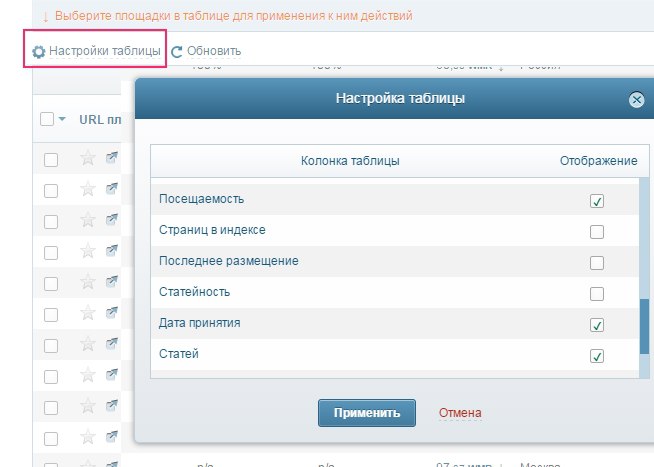
Task: Click the first data row's favorite star
Action: pyautogui.click(x=88, y=158)
